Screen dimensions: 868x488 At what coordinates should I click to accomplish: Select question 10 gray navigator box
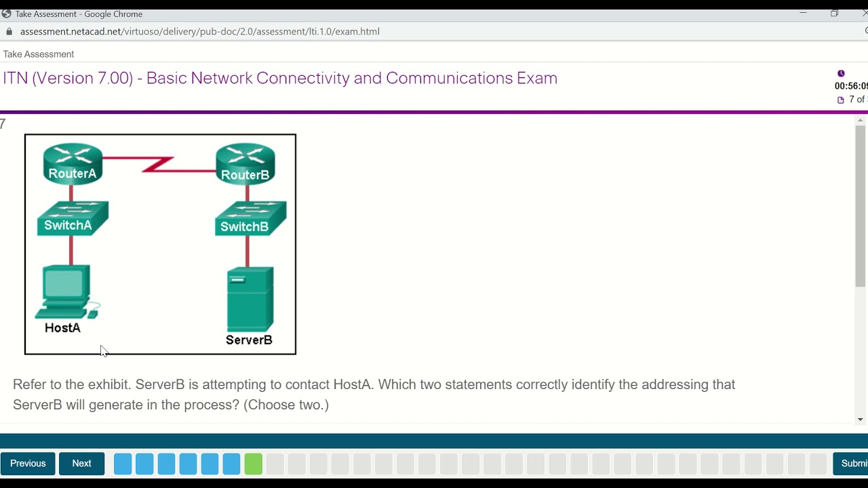tap(318, 464)
